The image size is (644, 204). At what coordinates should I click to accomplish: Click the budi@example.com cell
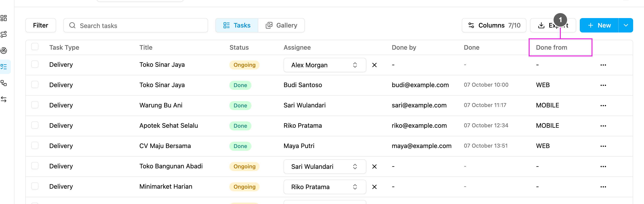420,85
